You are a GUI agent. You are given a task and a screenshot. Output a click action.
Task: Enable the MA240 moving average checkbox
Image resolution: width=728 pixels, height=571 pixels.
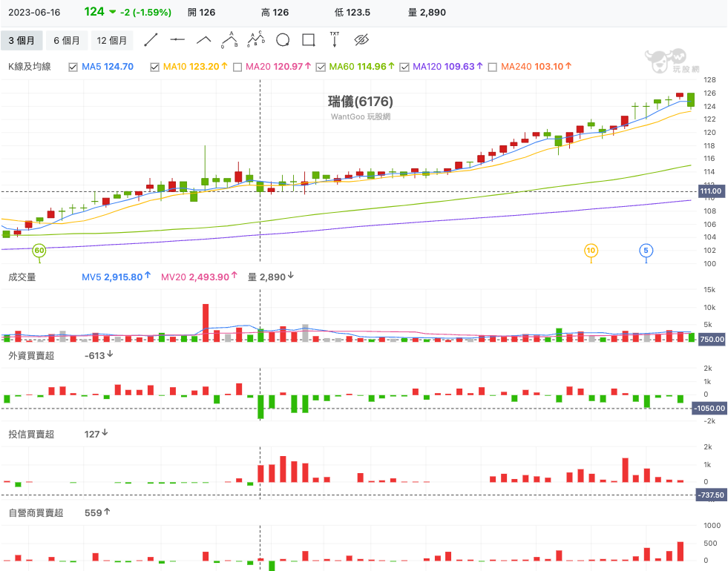coord(493,67)
